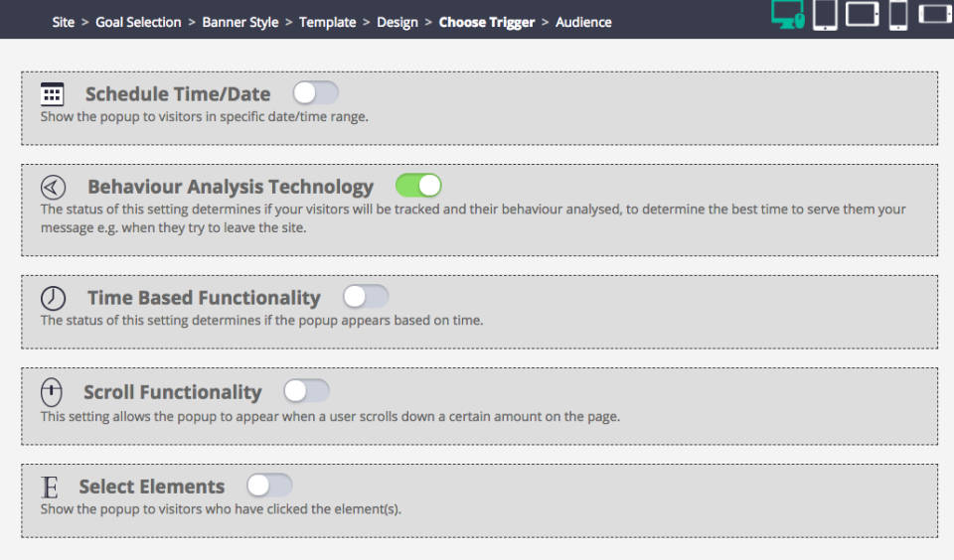
Task: Toggle on Select Elements
Action: pos(269,486)
